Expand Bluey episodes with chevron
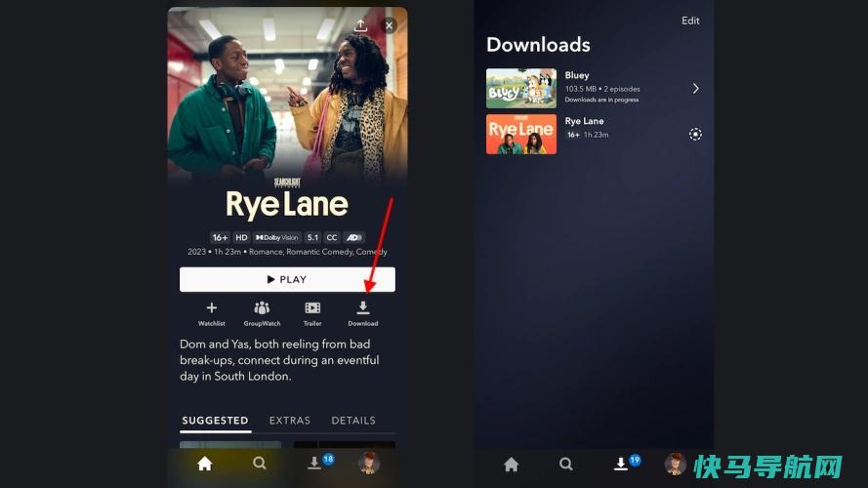This screenshot has width=868, height=488. (696, 89)
